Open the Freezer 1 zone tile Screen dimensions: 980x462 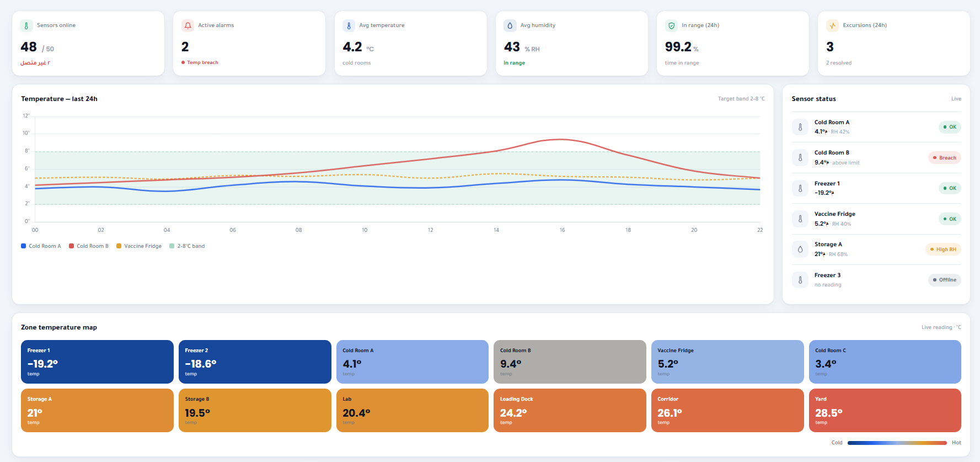[97, 362]
